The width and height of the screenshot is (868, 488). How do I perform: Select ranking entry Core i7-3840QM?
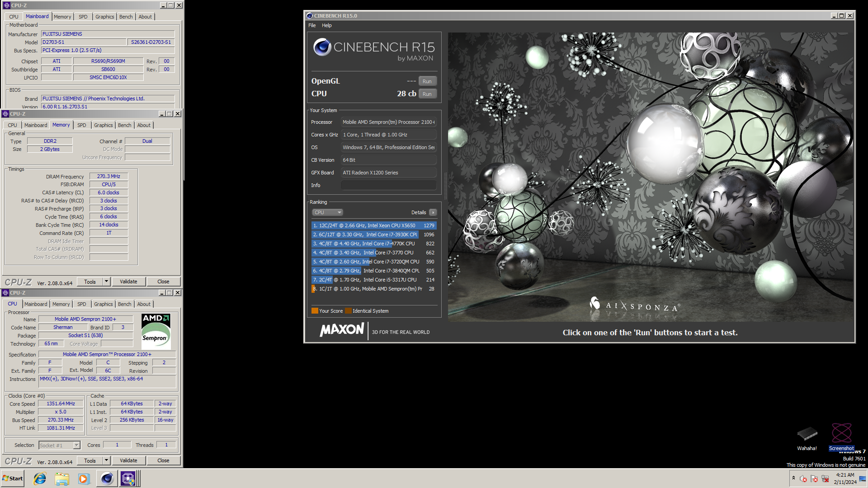click(x=374, y=271)
